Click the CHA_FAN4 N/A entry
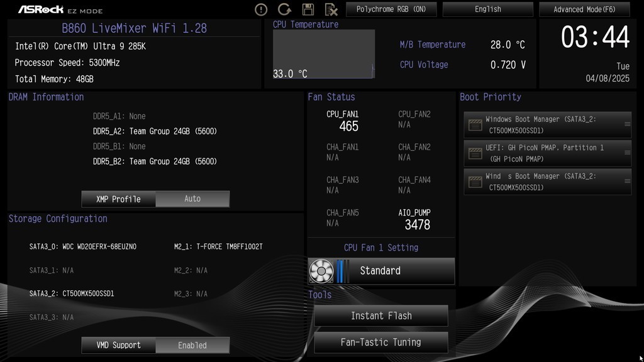 click(x=414, y=185)
